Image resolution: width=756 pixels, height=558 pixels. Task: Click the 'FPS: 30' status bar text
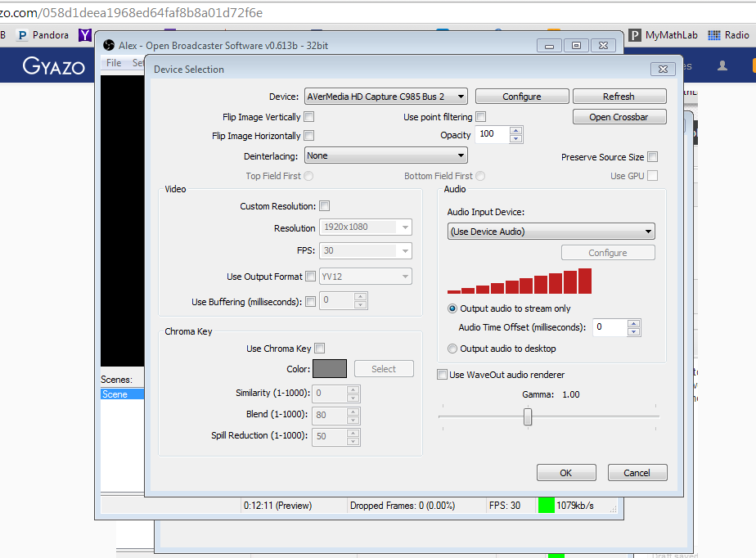(x=505, y=506)
